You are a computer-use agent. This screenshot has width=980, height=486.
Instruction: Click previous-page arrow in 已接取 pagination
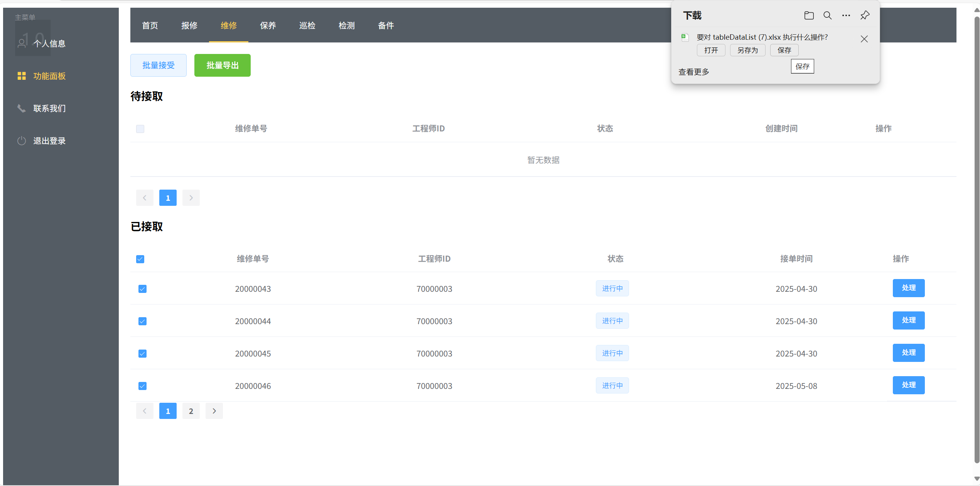click(x=145, y=411)
